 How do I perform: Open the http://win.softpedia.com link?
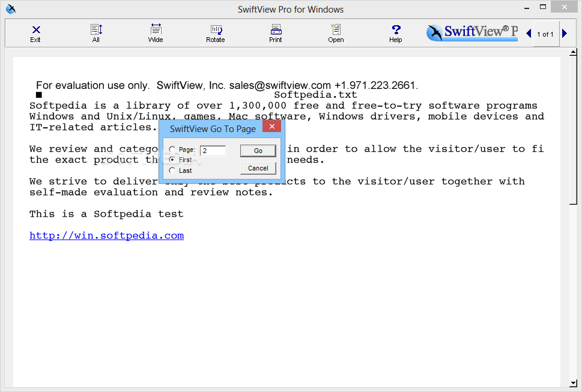tap(106, 235)
